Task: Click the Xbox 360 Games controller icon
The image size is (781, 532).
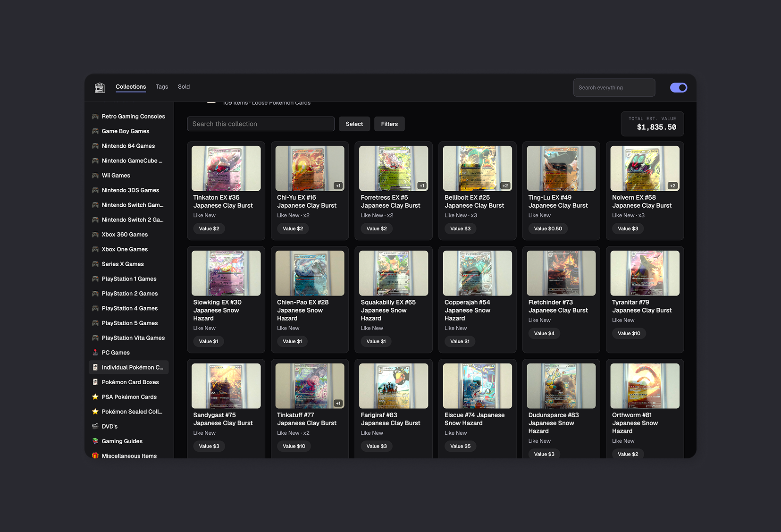Action: tap(95, 235)
